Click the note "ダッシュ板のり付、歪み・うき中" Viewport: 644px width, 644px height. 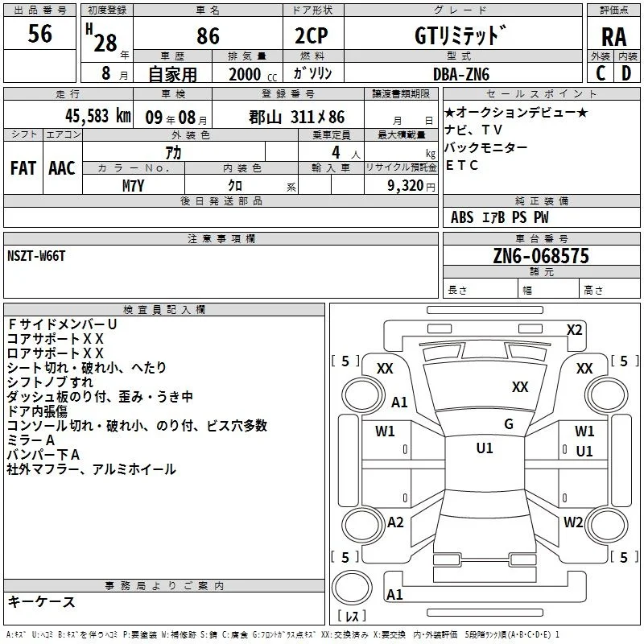[x=100, y=397]
